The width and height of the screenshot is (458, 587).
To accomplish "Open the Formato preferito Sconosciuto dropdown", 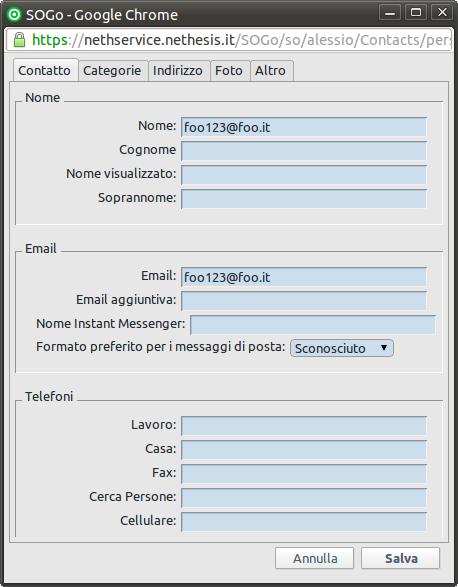I will click(342, 348).
